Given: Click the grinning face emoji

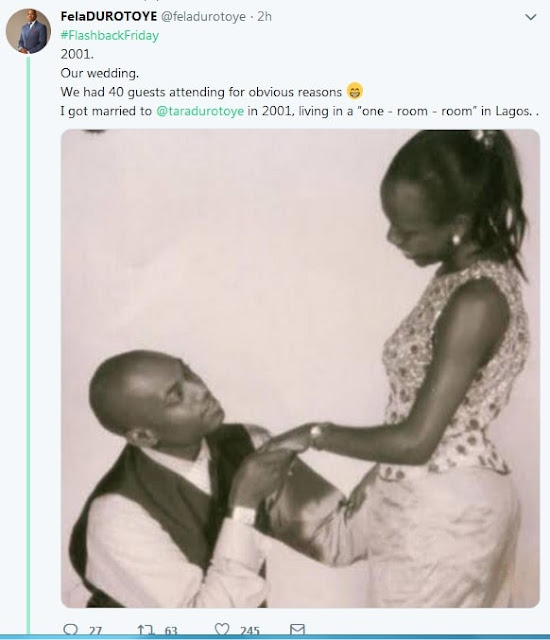Looking at the screenshot, I should click(355, 91).
